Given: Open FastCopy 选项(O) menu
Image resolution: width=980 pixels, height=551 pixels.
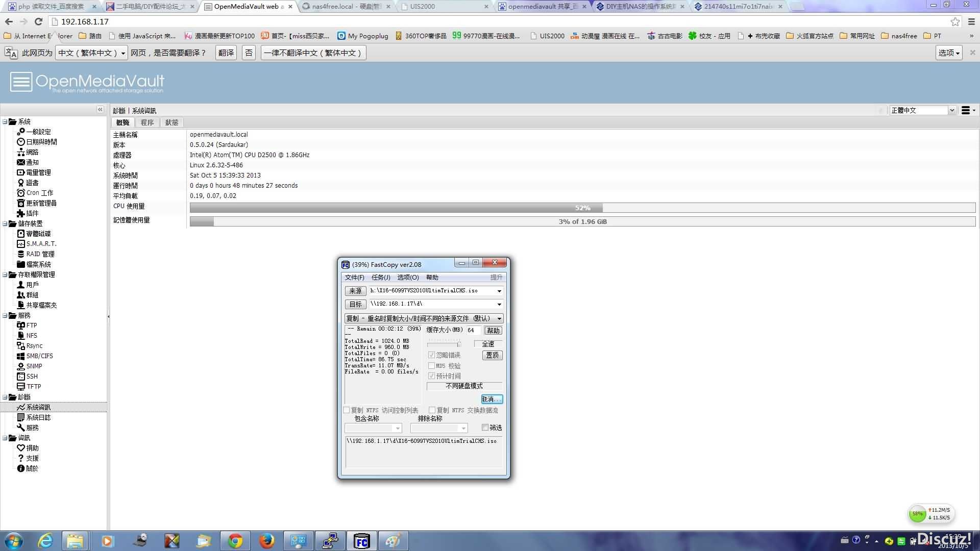Looking at the screenshot, I should point(408,278).
